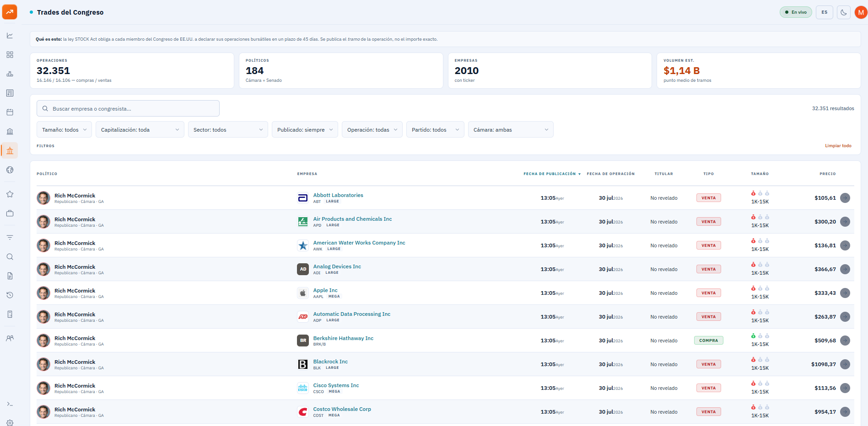Expand the Cámara: ambas dropdown
The height and width of the screenshot is (426, 868).
pyautogui.click(x=511, y=130)
